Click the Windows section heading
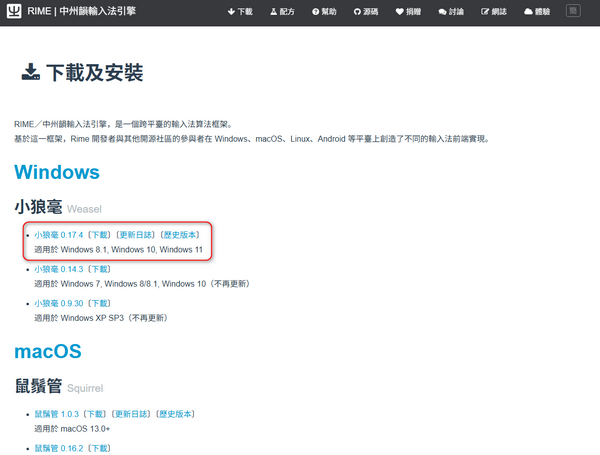 click(x=57, y=172)
